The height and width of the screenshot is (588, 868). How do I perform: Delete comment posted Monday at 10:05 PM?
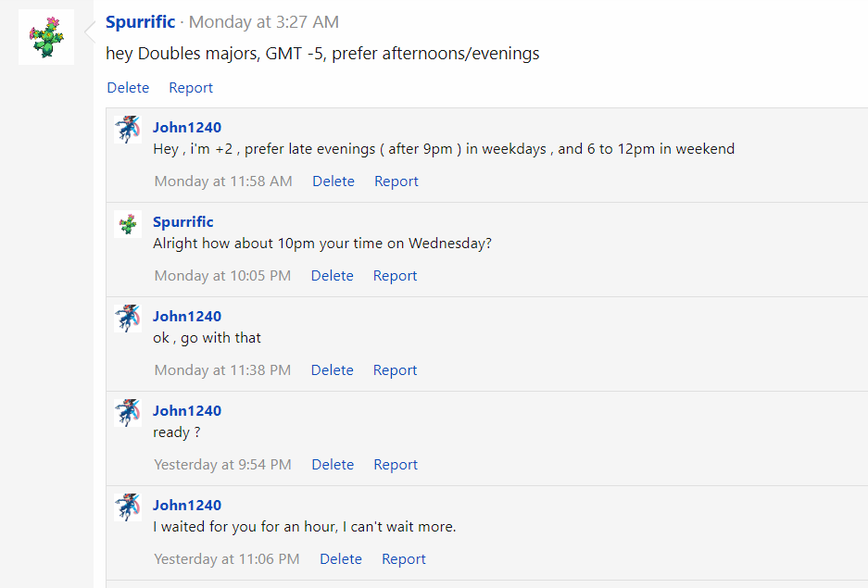333,276
